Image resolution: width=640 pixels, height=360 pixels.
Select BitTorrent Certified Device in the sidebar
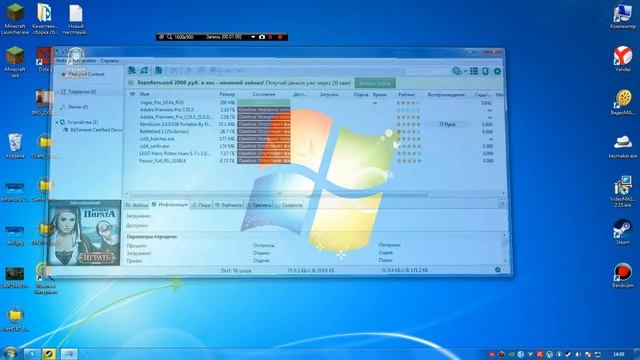tap(94, 130)
